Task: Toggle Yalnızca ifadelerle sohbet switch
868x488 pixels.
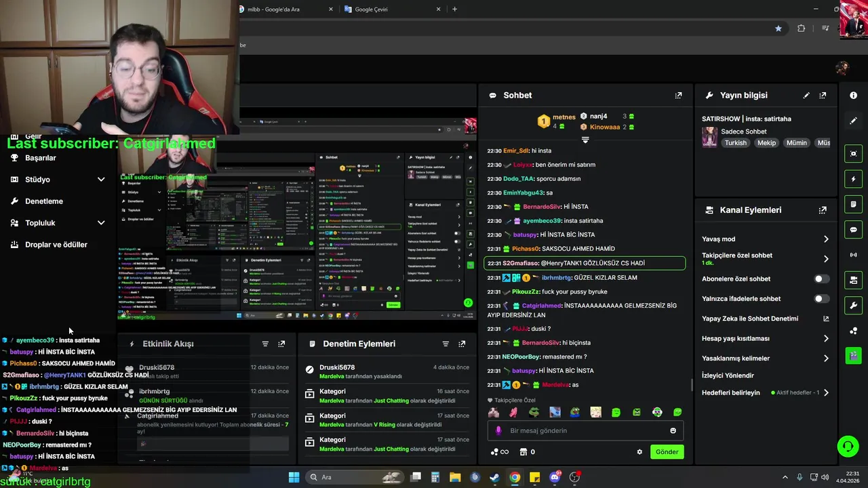Action: tap(821, 299)
